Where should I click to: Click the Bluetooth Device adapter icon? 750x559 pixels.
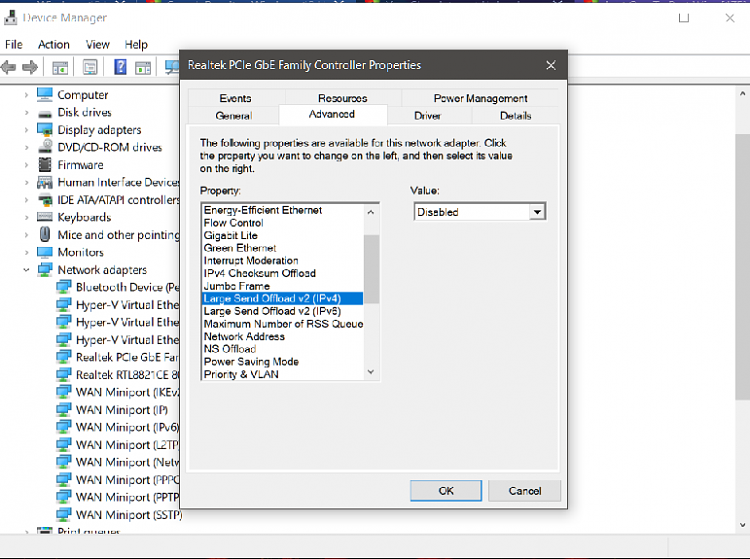click(x=63, y=287)
